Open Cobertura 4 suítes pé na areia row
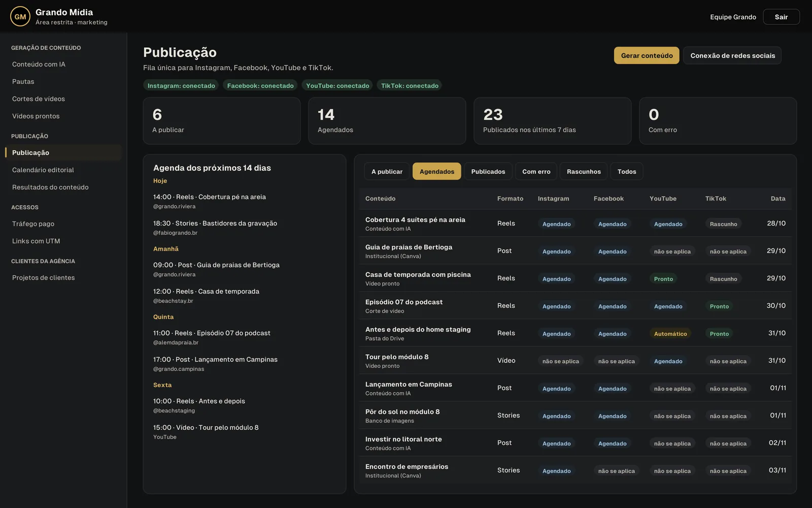812x508 pixels. pyautogui.click(x=576, y=224)
